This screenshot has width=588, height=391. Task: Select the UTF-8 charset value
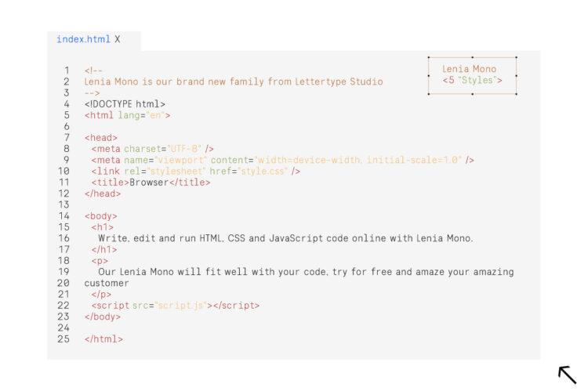click(185, 149)
